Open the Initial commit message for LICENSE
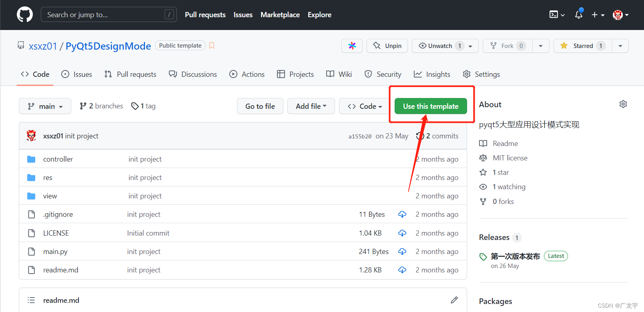The width and height of the screenshot is (644, 312). (x=148, y=233)
